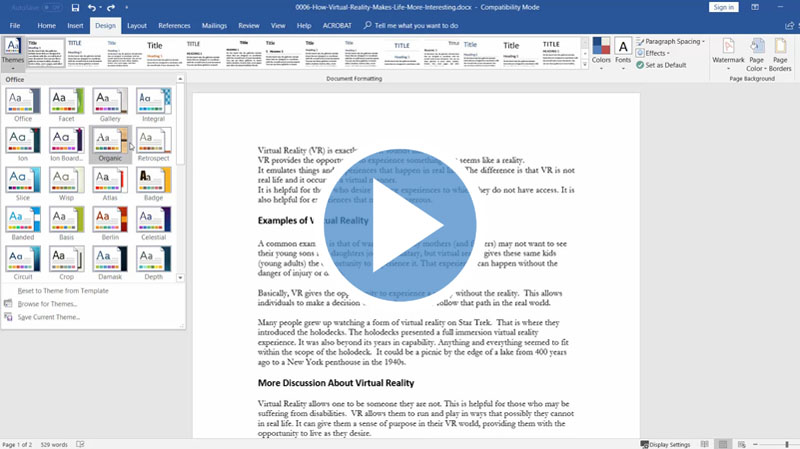Click the Undo icon in the title bar
The height and width of the screenshot is (449, 800).
pos(91,7)
